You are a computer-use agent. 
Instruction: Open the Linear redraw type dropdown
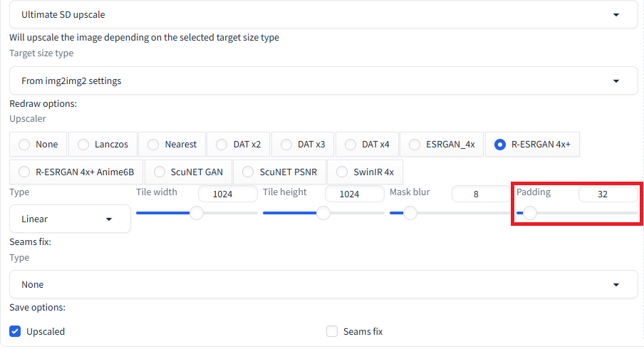tap(70, 219)
